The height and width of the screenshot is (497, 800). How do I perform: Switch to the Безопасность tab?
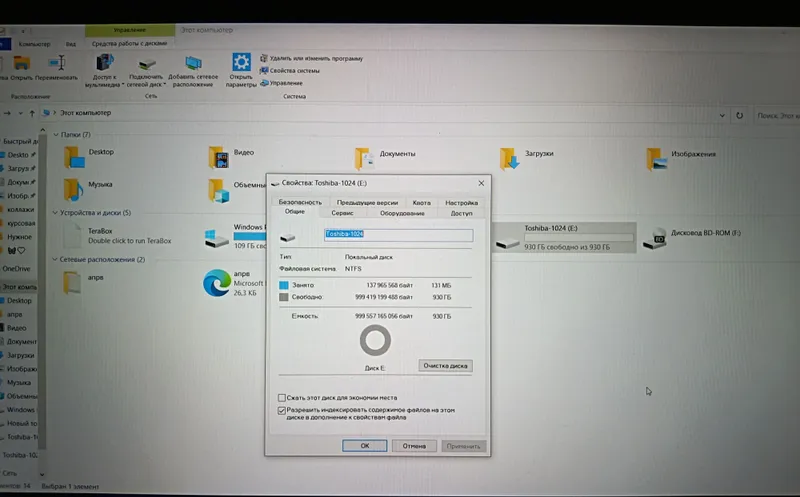300,203
